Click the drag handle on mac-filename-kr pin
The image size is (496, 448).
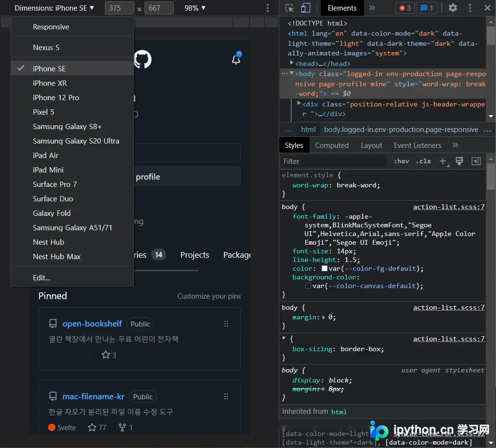click(226, 396)
